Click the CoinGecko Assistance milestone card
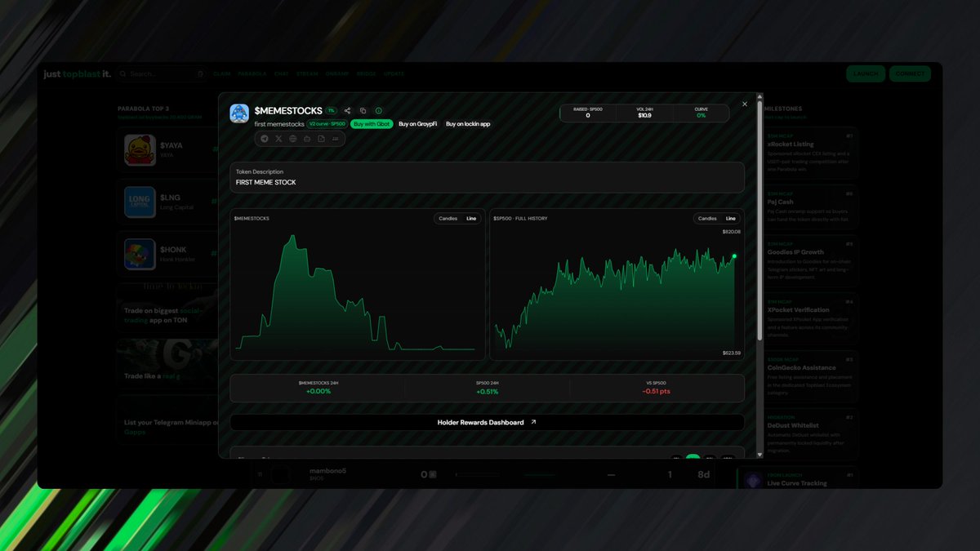980x551 pixels. point(811,375)
